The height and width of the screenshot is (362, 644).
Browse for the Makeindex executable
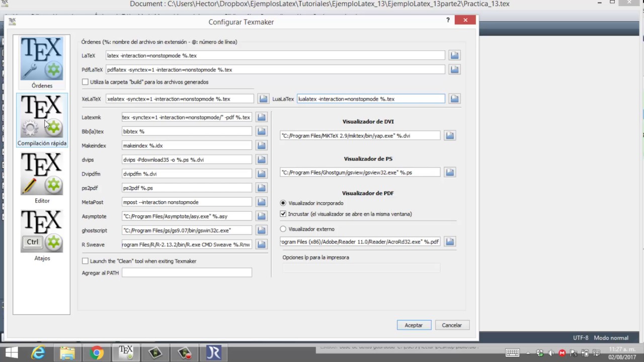click(261, 145)
